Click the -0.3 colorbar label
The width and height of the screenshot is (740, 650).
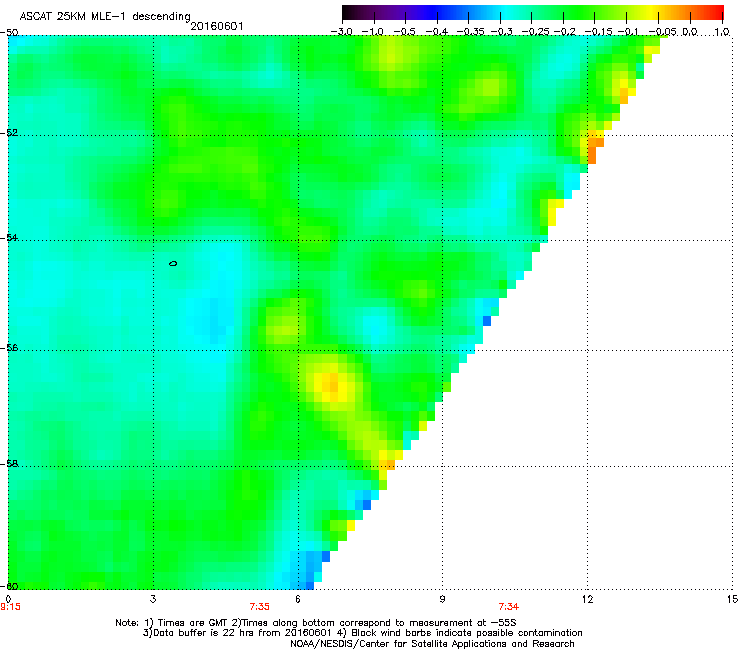501,32
